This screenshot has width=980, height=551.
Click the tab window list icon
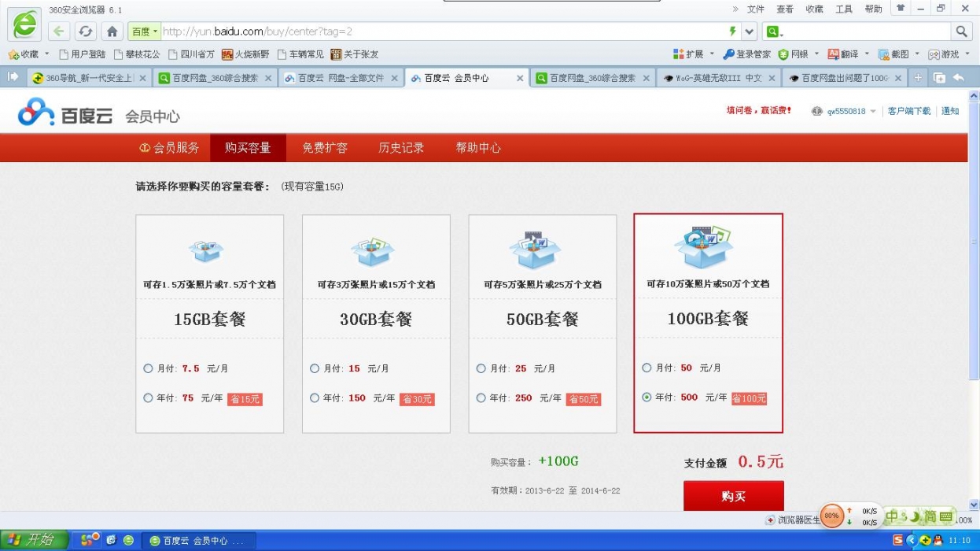click(x=939, y=78)
